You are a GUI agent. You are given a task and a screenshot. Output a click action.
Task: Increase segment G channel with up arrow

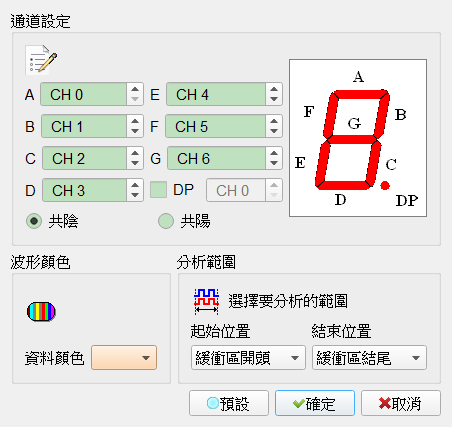[274, 153]
